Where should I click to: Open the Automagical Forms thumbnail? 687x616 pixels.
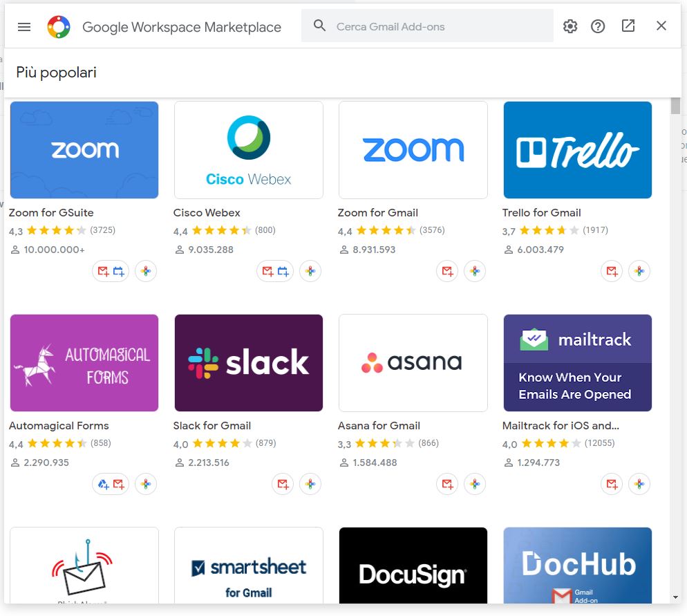[84, 363]
